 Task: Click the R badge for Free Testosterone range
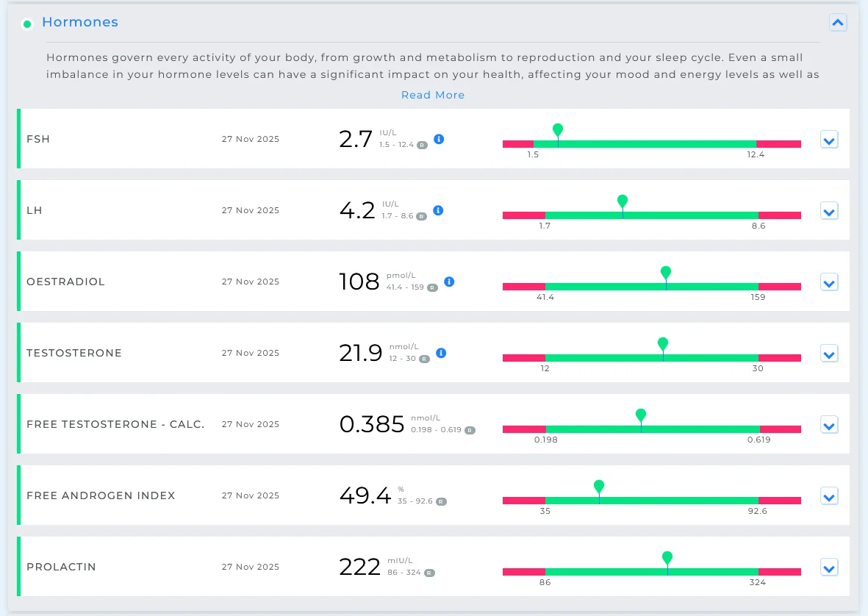tap(470, 430)
